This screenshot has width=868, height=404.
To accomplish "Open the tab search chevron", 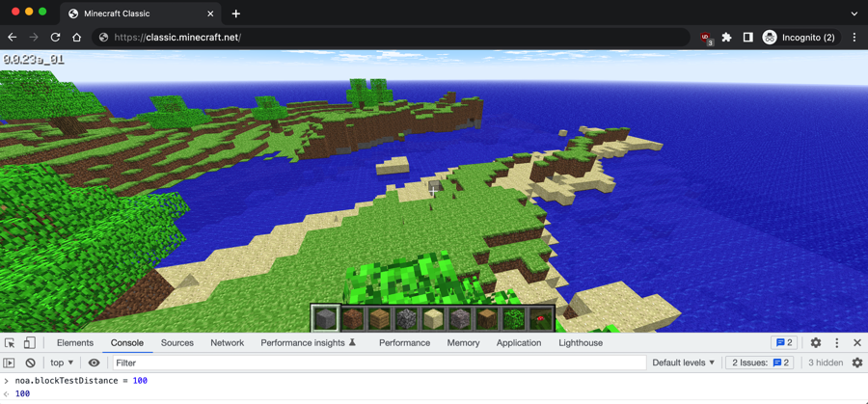I will click(x=854, y=13).
